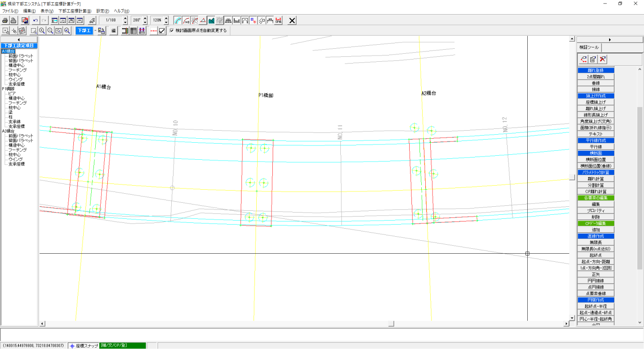Click the zoom out magnifier icon
Viewport: 644px width, 349px height.
[x=50, y=31]
